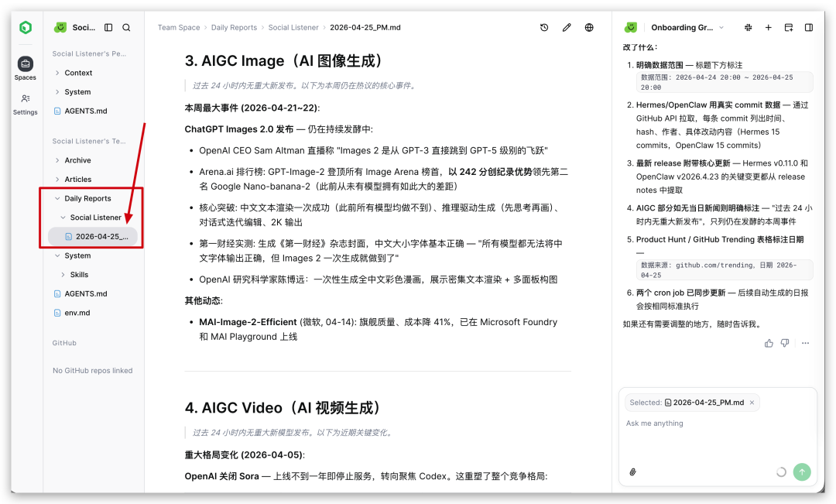Click text ChatGPT Images 2.0 发布
Viewport: 836px width, 504px height.
pos(239,129)
